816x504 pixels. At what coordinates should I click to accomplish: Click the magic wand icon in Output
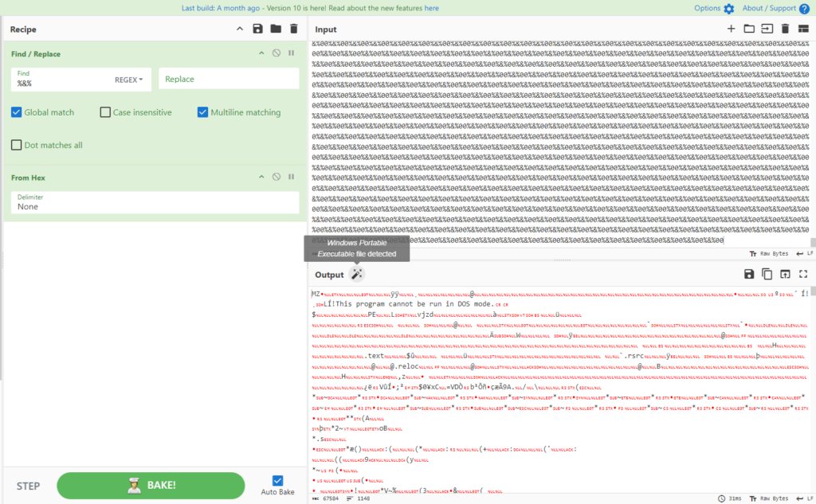click(x=356, y=274)
